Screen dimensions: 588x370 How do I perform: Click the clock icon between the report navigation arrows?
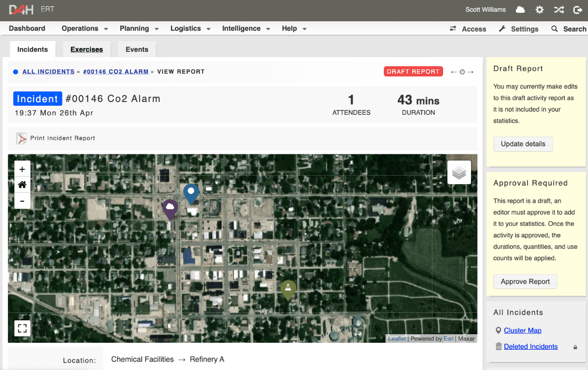point(462,71)
